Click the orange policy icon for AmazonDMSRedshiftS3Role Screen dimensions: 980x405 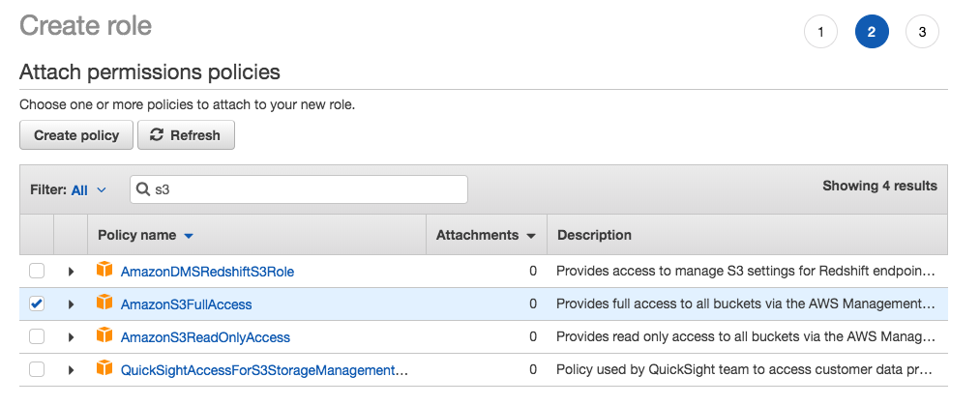pyautogui.click(x=104, y=271)
